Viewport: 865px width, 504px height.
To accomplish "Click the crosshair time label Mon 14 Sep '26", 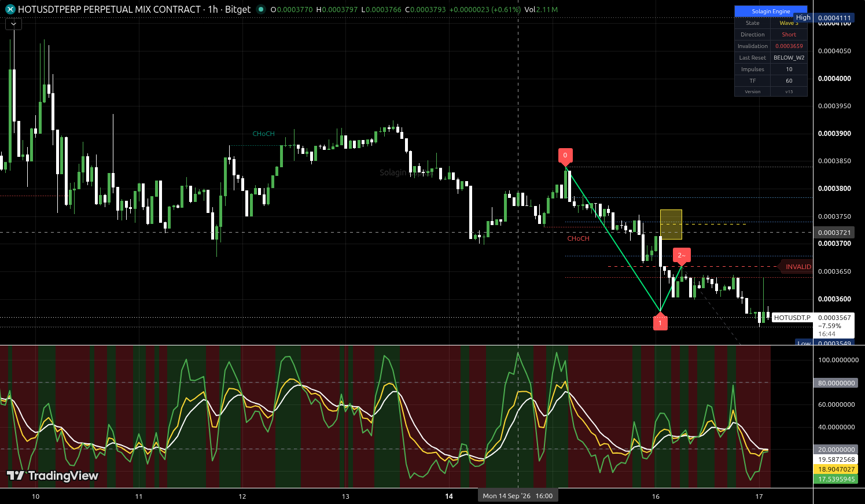I will click(518, 496).
